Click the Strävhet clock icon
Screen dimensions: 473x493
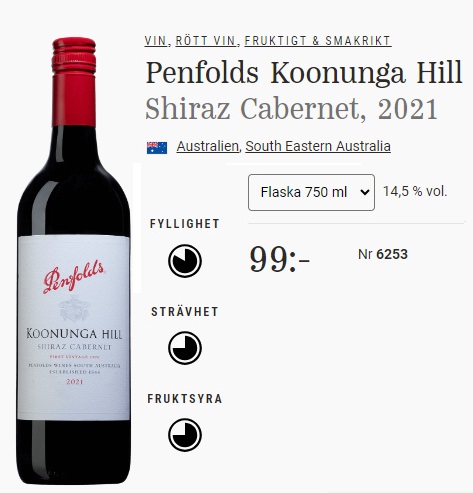coord(185,348)
